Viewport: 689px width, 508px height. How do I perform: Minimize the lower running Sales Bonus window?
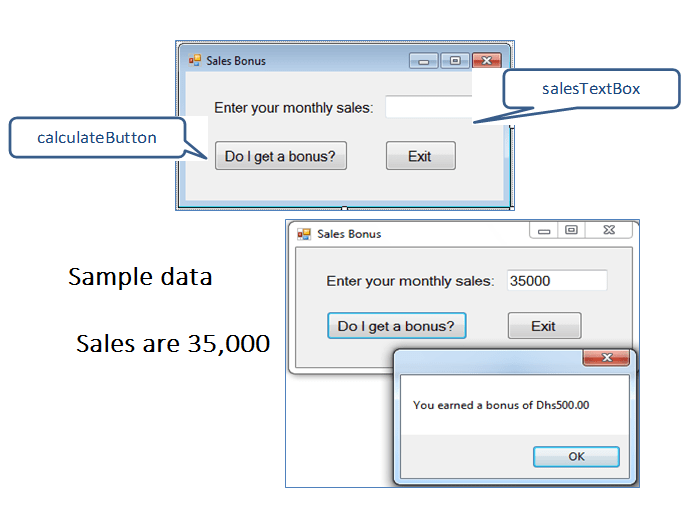pos(544,231)
